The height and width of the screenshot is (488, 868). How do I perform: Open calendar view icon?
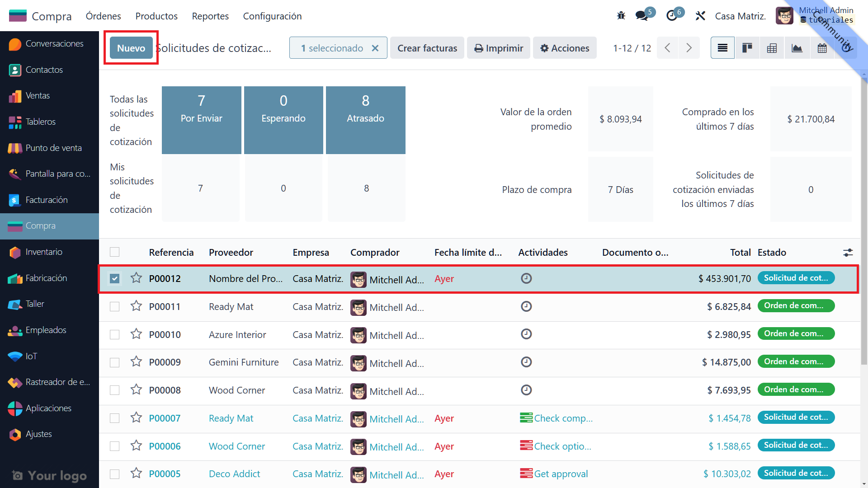coord(822,48)
